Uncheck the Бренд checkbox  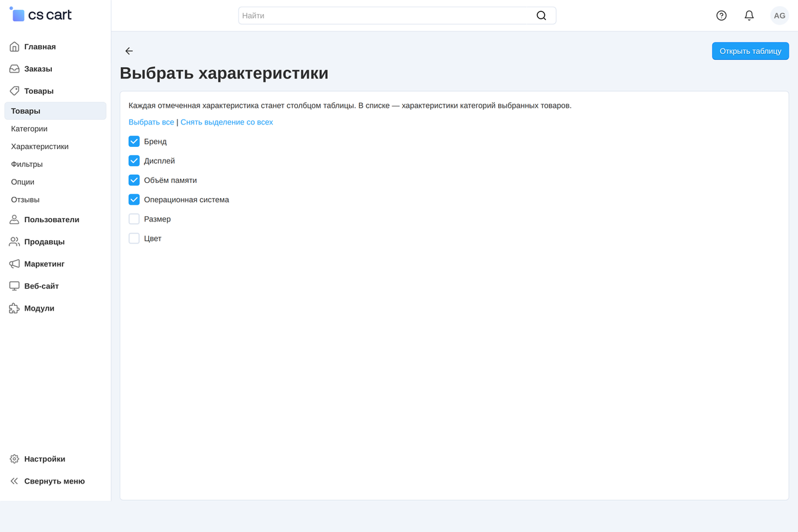(x=134, y=142)
